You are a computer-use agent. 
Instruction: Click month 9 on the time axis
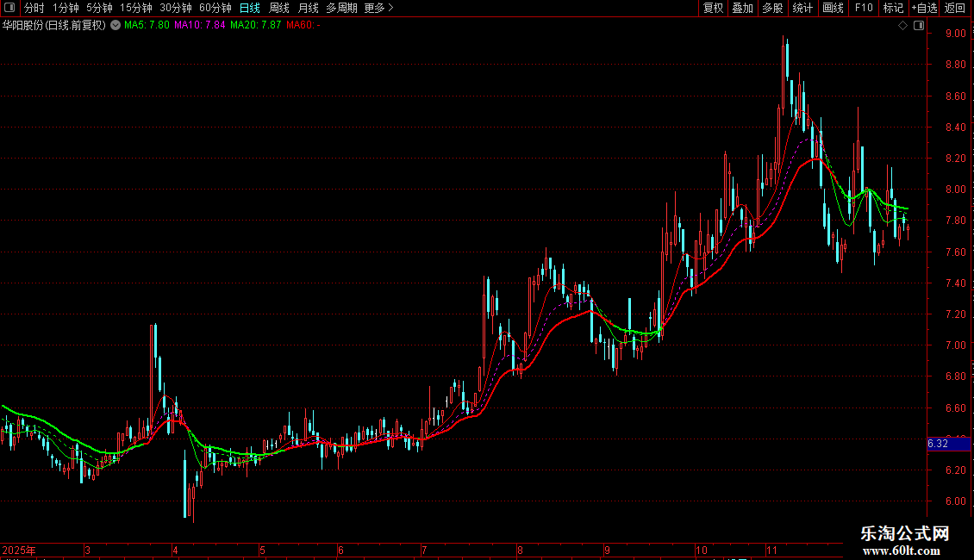(x=607, y=550)
